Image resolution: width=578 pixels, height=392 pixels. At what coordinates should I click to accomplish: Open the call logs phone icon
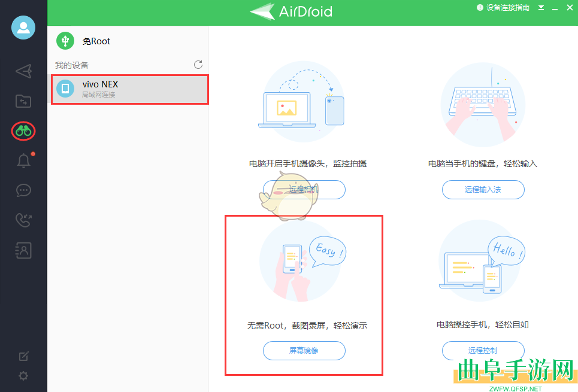(23, 220)
